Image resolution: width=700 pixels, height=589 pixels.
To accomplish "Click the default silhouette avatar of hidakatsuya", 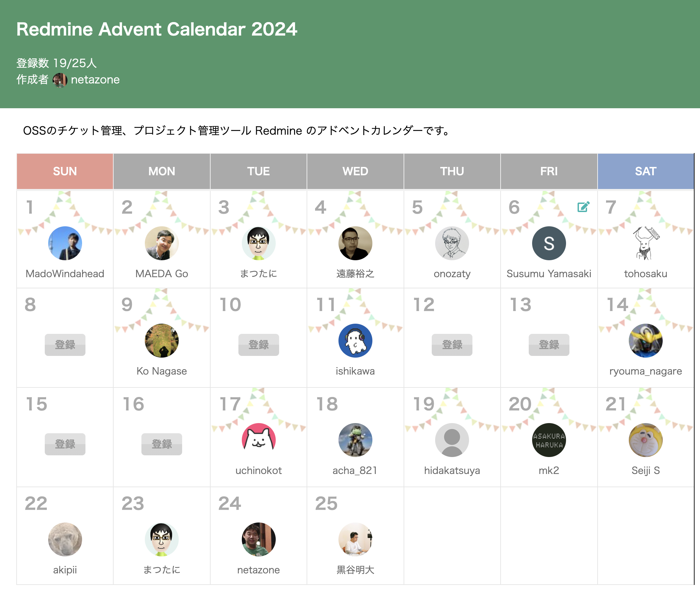I will (452, 440).
